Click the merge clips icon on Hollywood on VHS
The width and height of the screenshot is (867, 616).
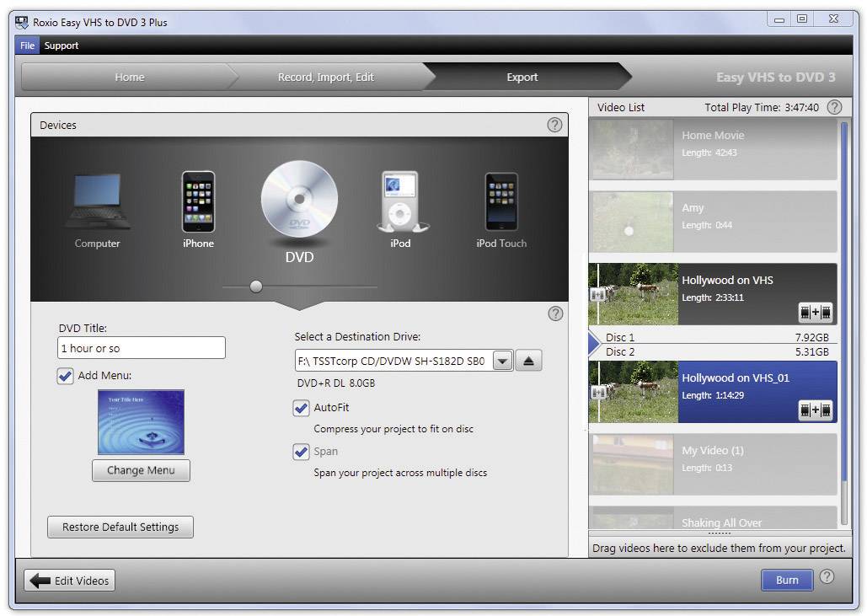(815, 313)
